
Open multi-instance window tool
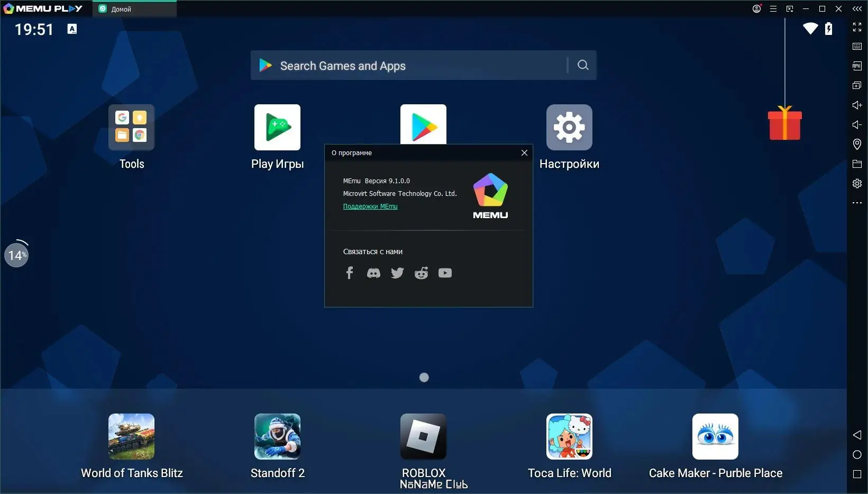pyautogui.click(x=857, y=85)
